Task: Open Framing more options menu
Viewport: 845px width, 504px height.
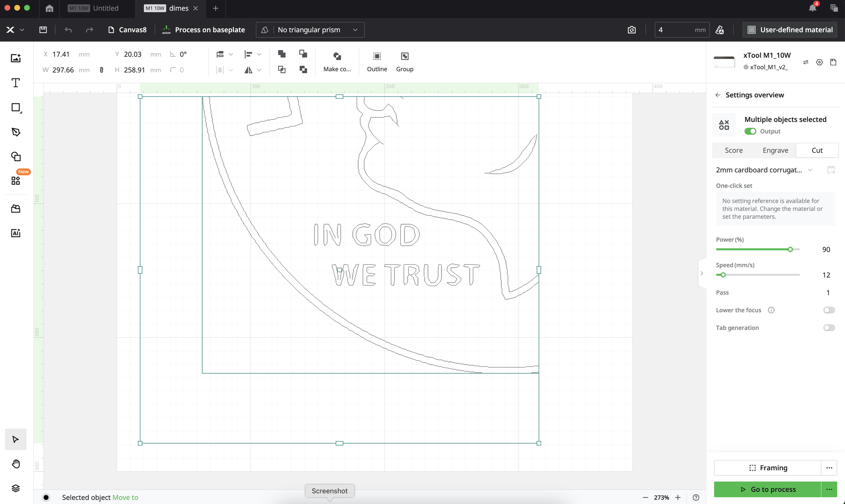Action: coord(829,468)
